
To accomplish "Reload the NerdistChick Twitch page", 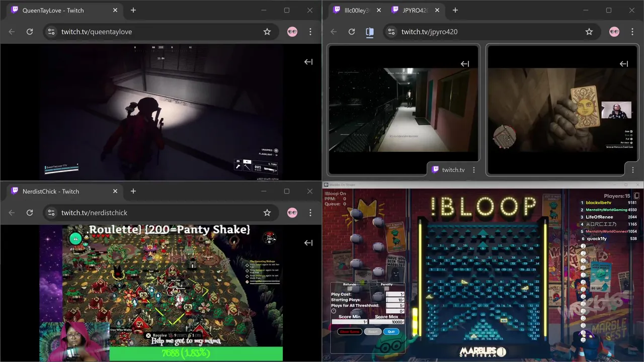I will click(x=30, y=213).
